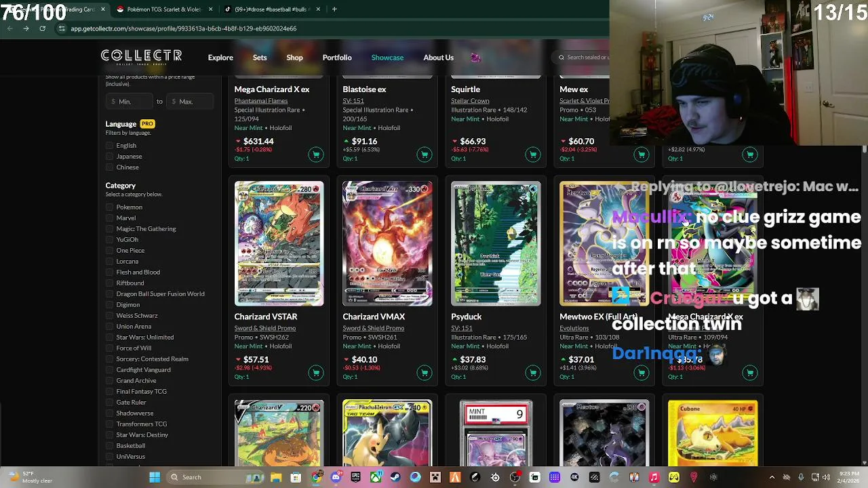Screen dimensions: 868x488
Task: Click the Collectr logo
Action: [141, 57]
